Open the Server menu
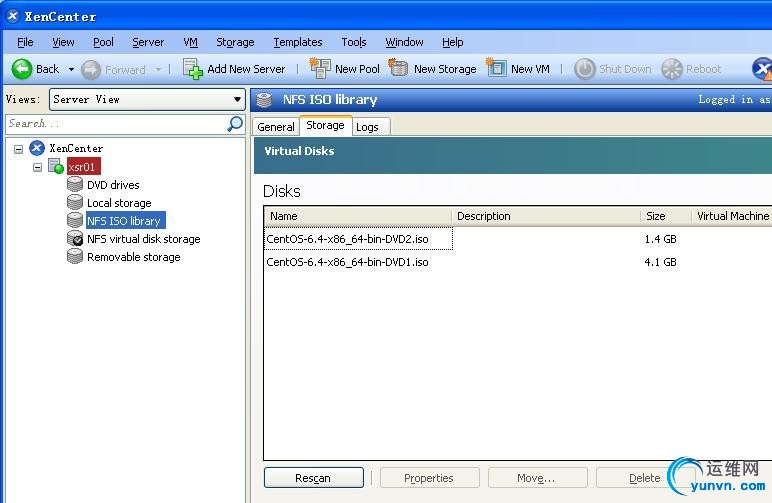The width and height of the screenshot is (772, 503). coord(148,42)
